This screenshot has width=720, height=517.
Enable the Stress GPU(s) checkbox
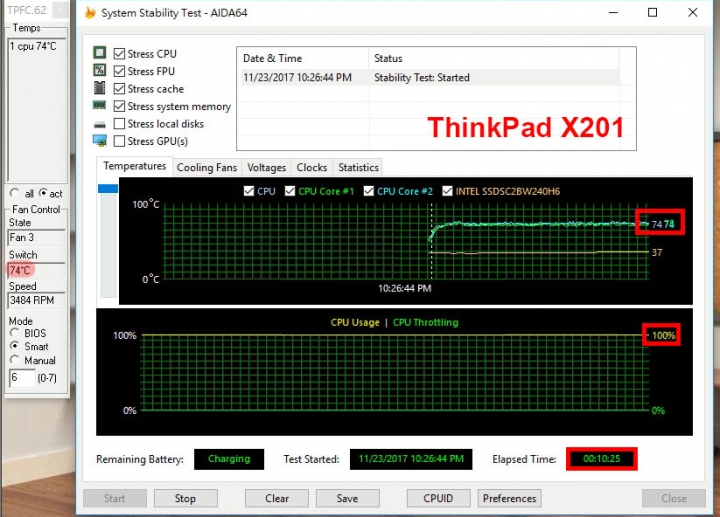coord(119,141)
